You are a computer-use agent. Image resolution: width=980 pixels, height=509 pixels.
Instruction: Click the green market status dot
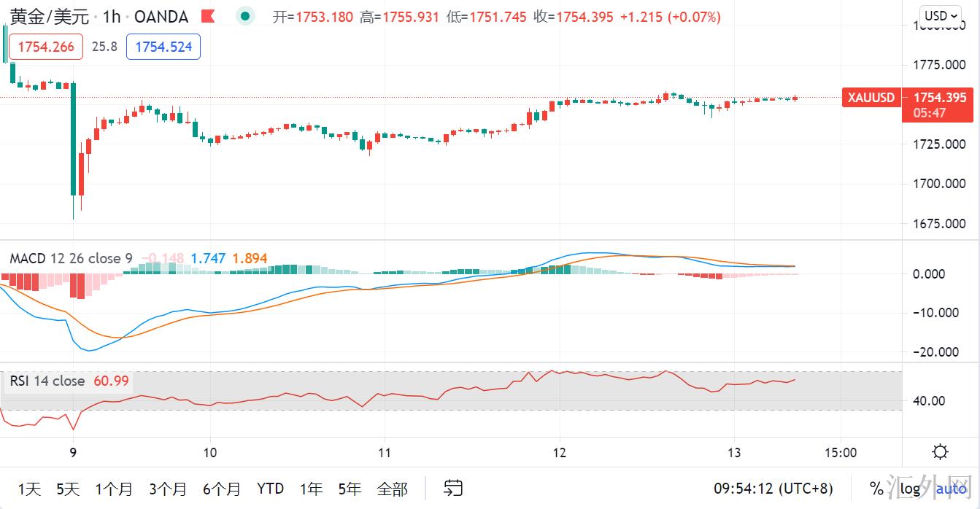pyautogui.click(x=246, y=16)
